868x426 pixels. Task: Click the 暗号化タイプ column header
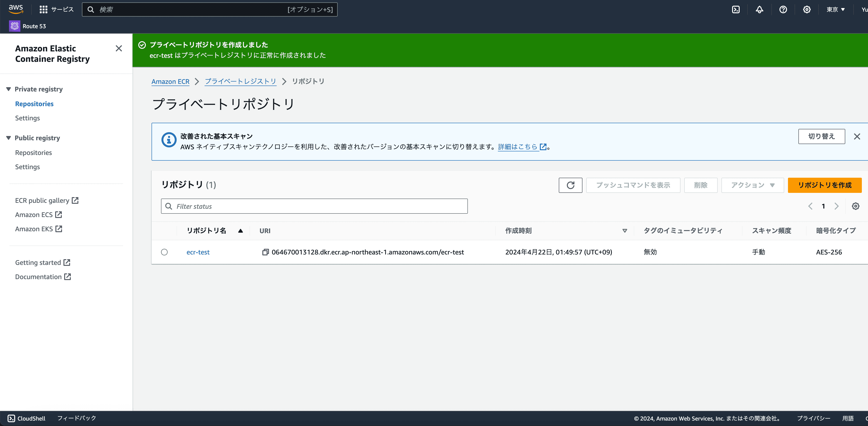coord(836,231)
